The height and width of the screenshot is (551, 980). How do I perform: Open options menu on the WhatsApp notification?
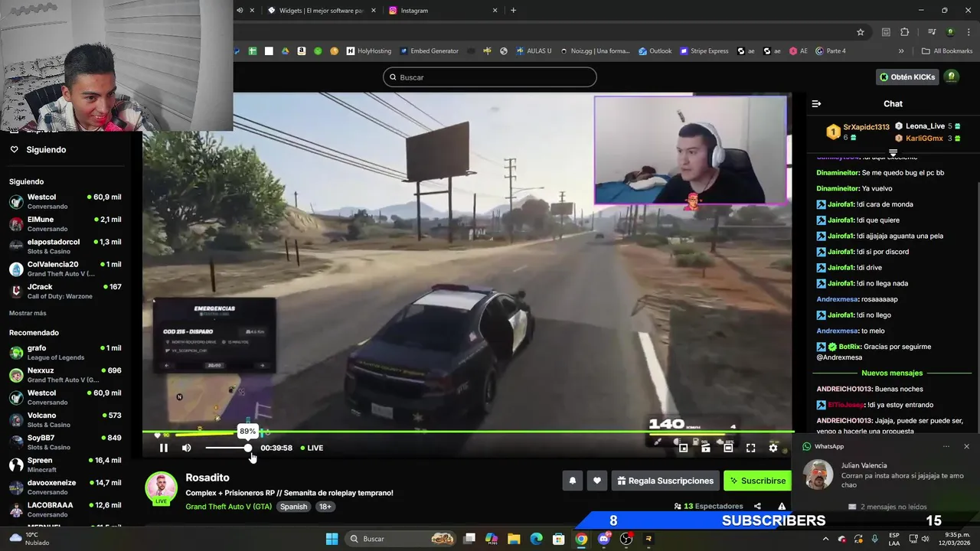point(946,446)
